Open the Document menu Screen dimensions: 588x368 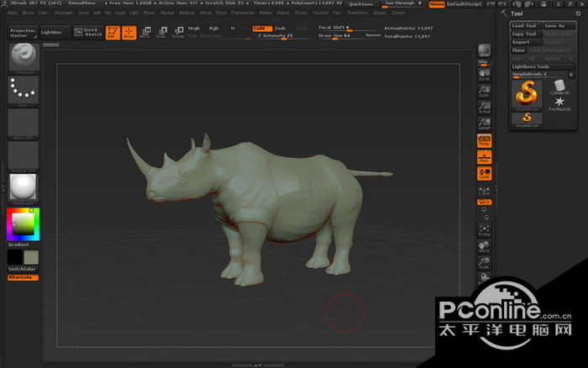[x=63, y=13]
